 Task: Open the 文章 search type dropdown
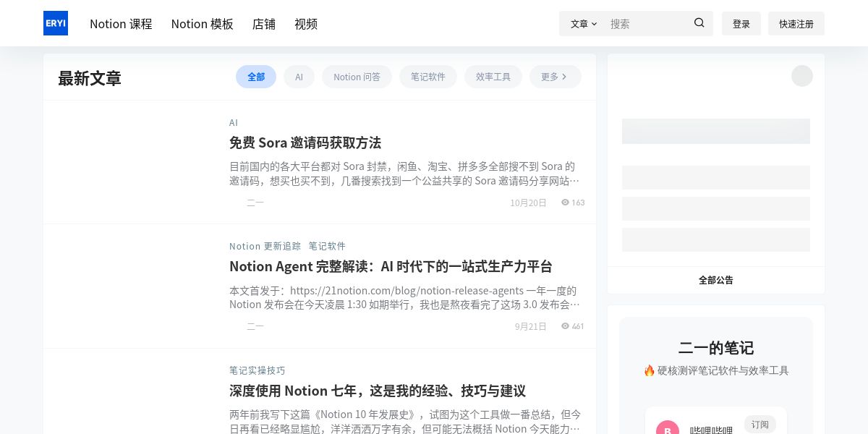click(584, 23)
